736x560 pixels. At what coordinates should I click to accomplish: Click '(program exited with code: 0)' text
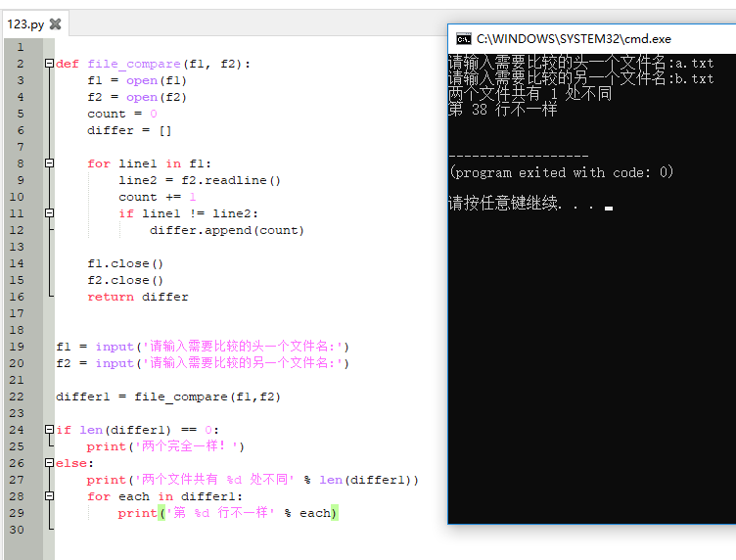562,172
